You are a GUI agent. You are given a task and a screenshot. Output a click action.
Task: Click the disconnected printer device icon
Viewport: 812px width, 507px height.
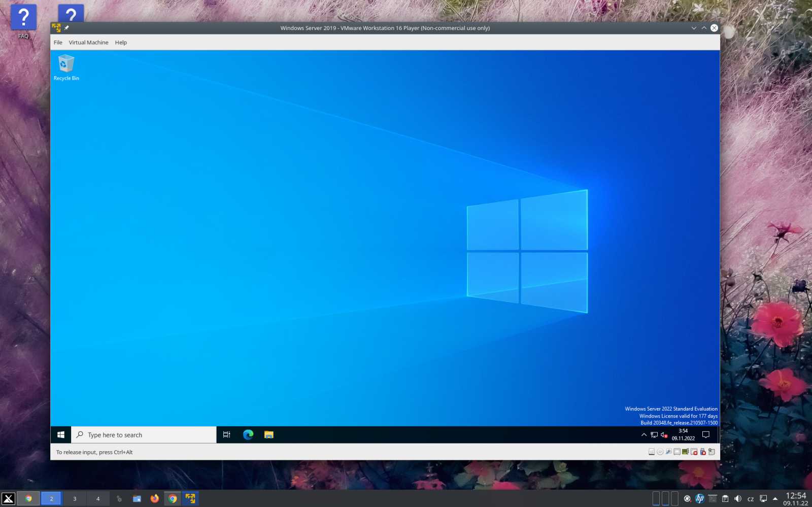point(694,452)
